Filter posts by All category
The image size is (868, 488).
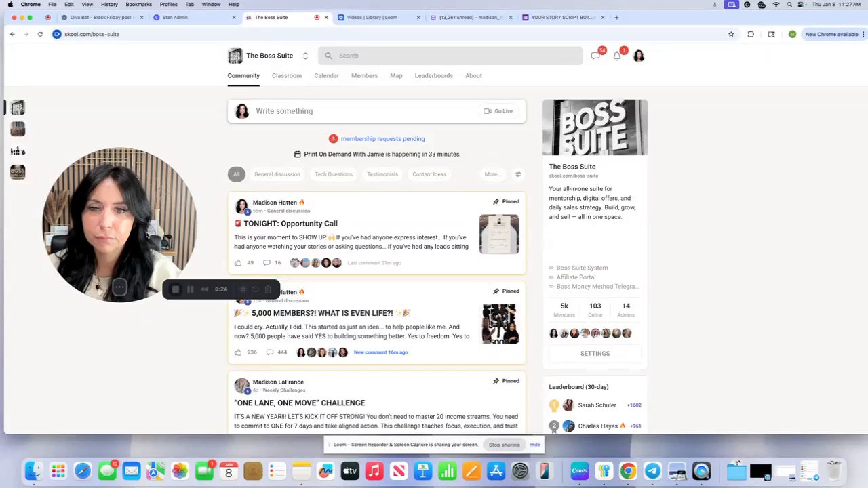point(236,174)
